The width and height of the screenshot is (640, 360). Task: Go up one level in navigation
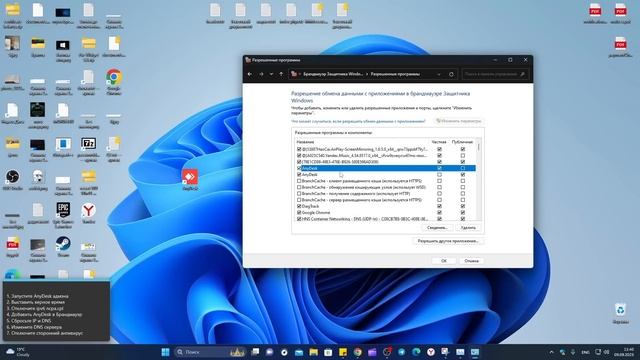pyautogui.click(x=281, y=74)
